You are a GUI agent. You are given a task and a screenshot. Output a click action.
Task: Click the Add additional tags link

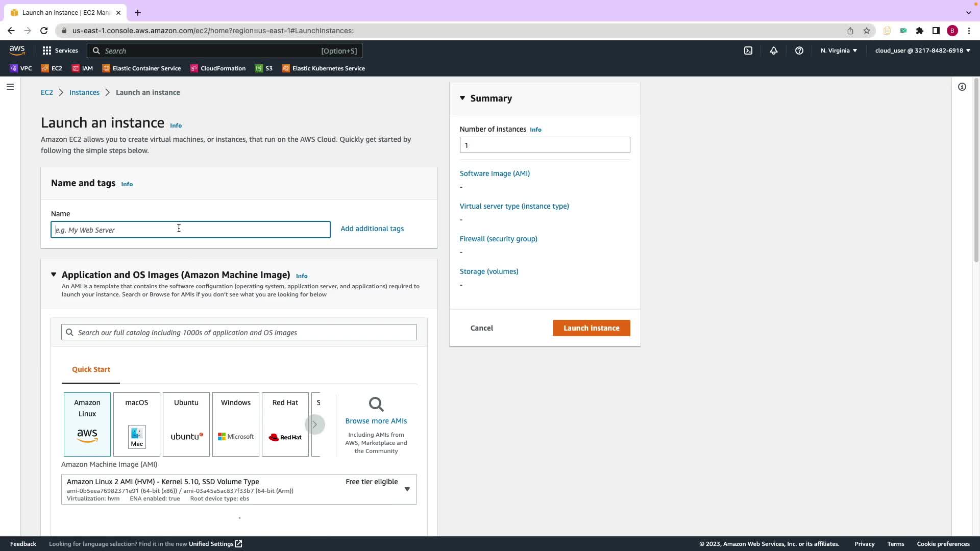click(372, 229)
